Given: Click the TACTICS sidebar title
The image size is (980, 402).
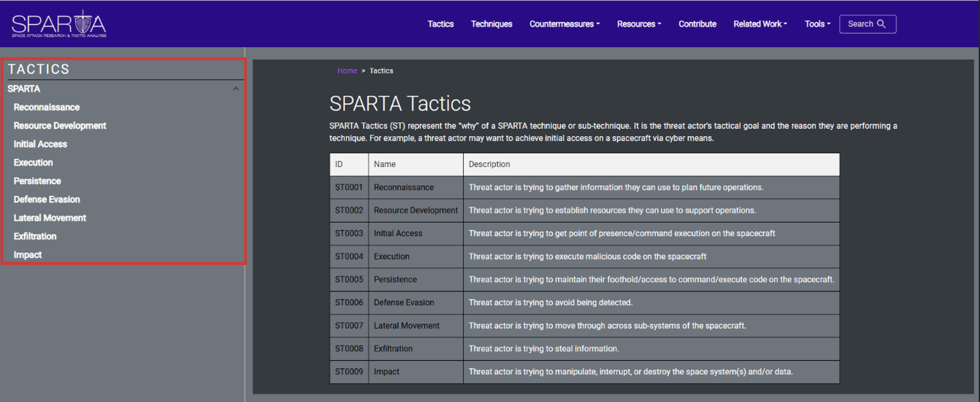Looking at the screenshot, I should pyautogui.click(x=39, y=69).
